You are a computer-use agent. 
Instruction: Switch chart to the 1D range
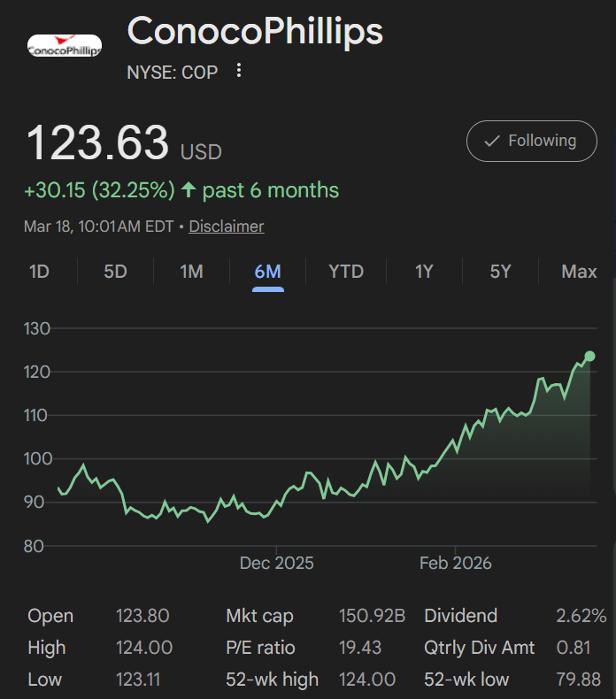coord(39,272)
